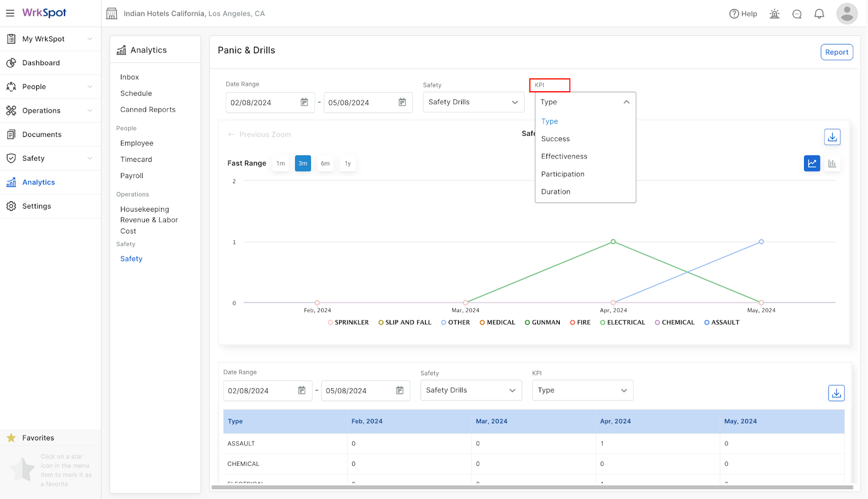Image resolution: width=868 pixels, height=499 pixels.
Task: Click the hotel building icon
Action: pos(112,14)
